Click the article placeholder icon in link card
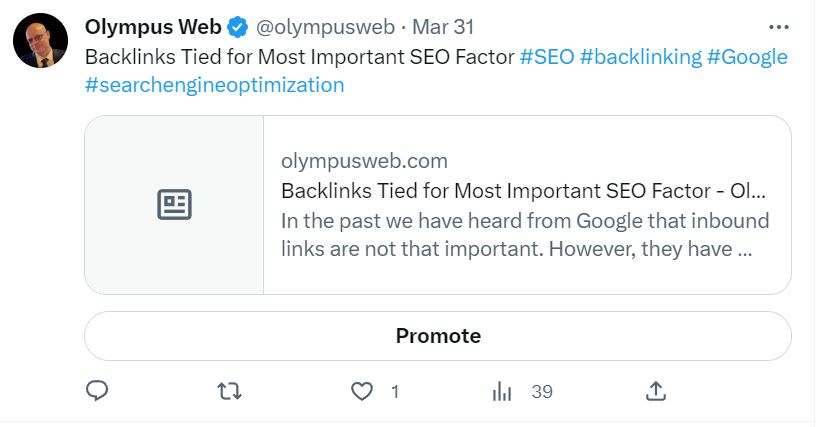The width and height of the screenshot is (821, 427). coord(174,205)
